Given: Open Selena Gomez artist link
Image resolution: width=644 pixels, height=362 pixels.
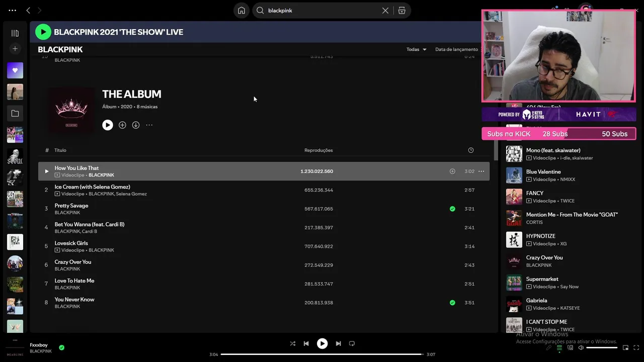Looking at the screenshot, I should pos(131,194).
